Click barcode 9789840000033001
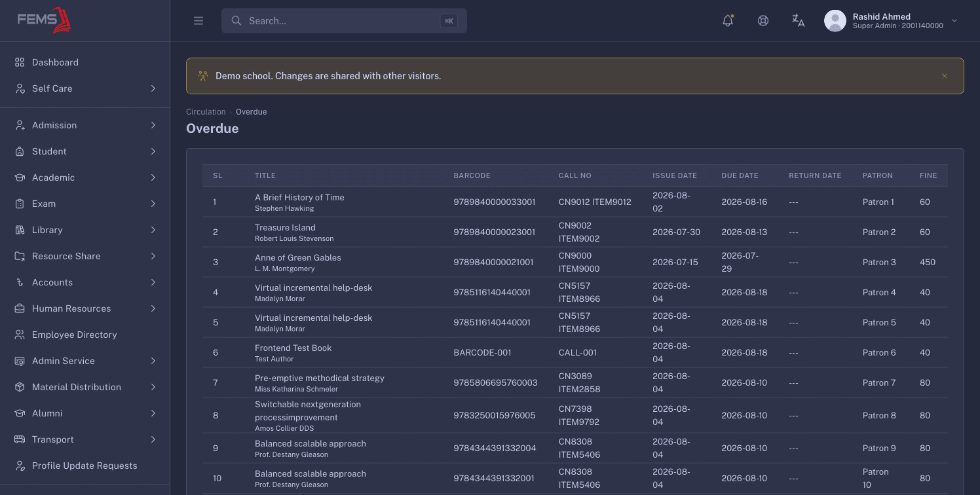Screen dimensions: 980x495 (495, 202)
